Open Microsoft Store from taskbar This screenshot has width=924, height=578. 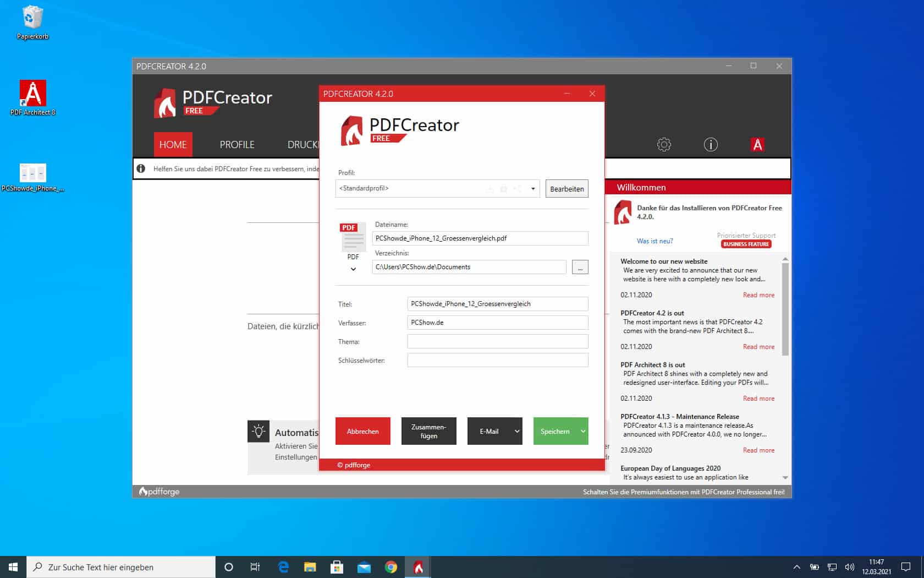[337, 567]
